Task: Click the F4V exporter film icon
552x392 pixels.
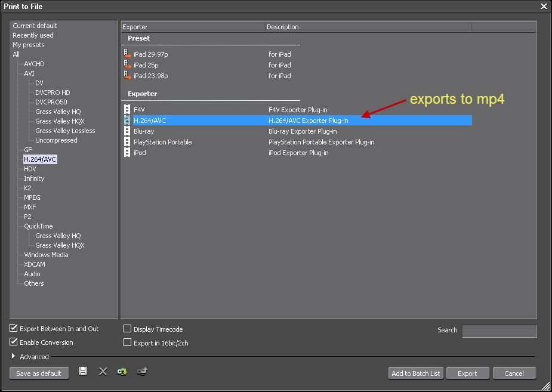Action: [x=127, y=109]
